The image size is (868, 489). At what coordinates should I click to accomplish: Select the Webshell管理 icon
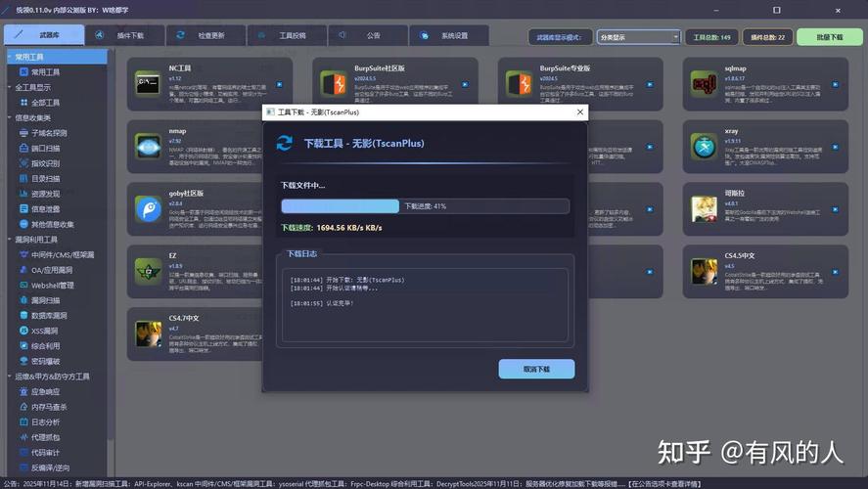23,285
